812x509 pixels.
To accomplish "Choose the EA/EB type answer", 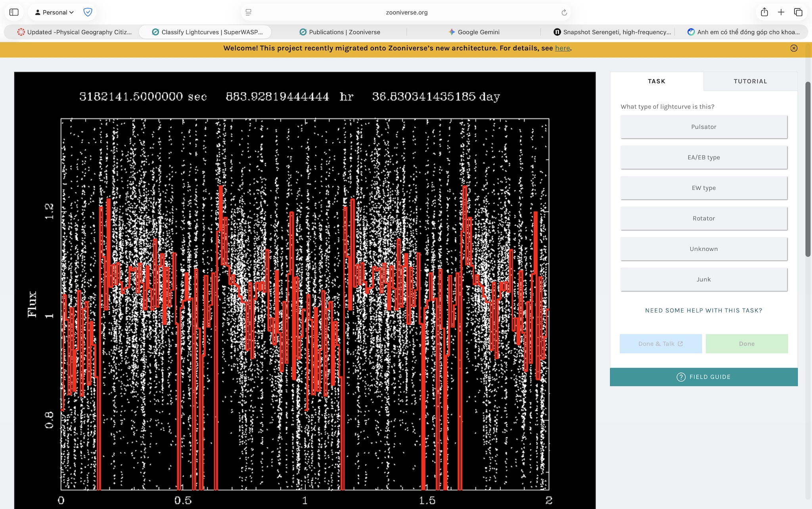I will pyautogui.click(x=704, y=157).
